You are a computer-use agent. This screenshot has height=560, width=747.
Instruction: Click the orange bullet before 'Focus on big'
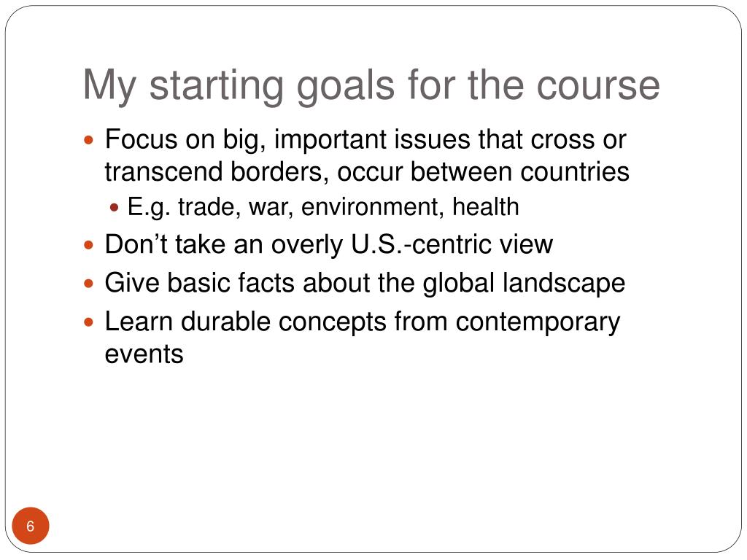tap(88, 141)
